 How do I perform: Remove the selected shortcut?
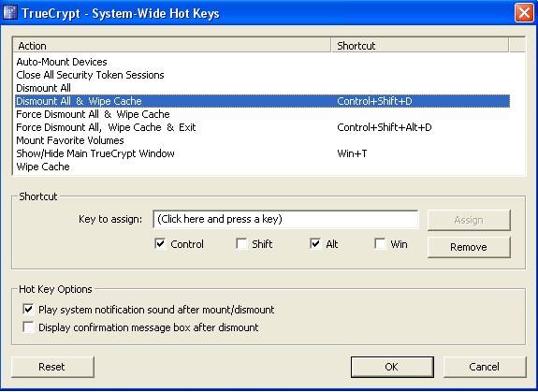[x=469, y=247]
